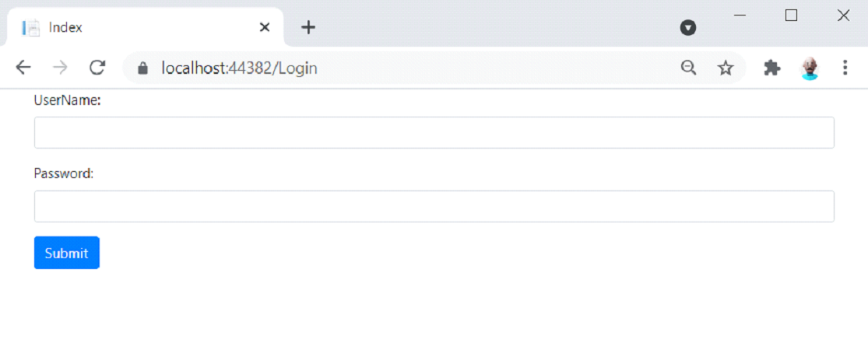Open the user profile avatar
868x339 pixels.
point(810,68)
